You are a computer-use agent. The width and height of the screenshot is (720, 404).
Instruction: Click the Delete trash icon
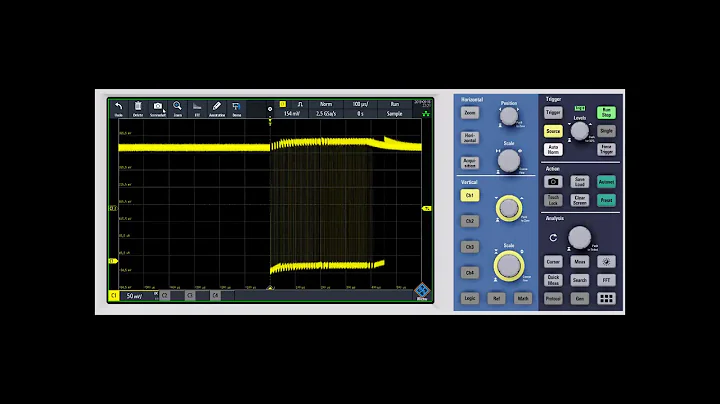(138, 106)
